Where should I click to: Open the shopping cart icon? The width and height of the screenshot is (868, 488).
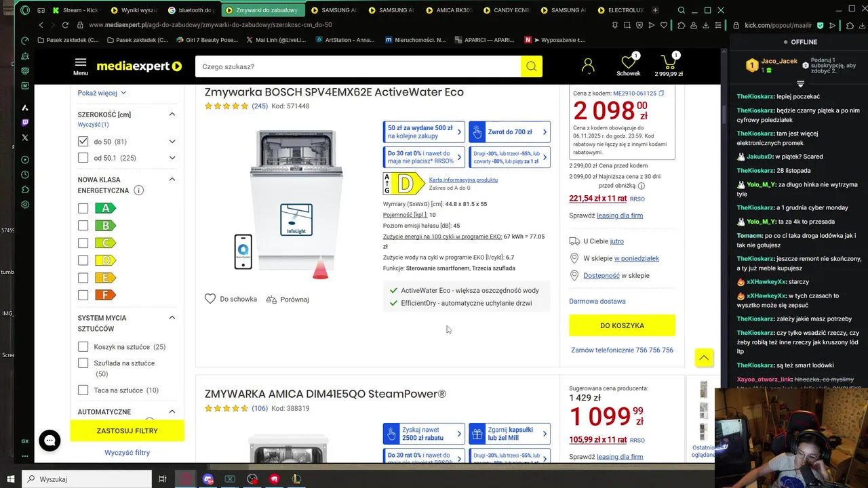(669, 62)
